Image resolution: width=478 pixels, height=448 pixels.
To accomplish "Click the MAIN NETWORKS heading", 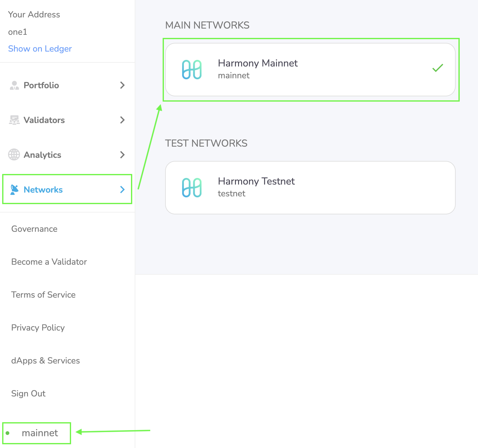I will pyautogui.click(x=207, y=25).
